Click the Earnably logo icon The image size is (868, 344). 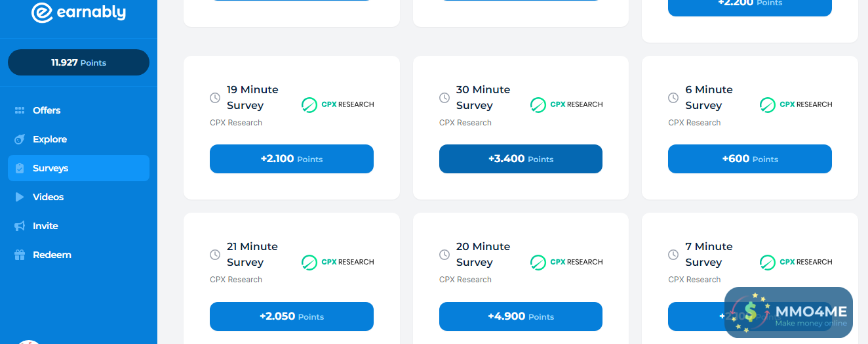[42, 12]
